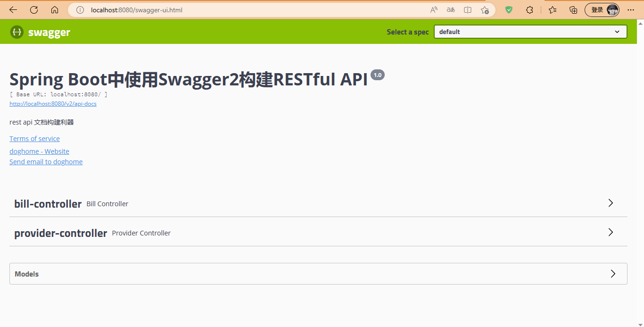
Task: Click the Bill Controller description text
Action: [x=107, y=204]
